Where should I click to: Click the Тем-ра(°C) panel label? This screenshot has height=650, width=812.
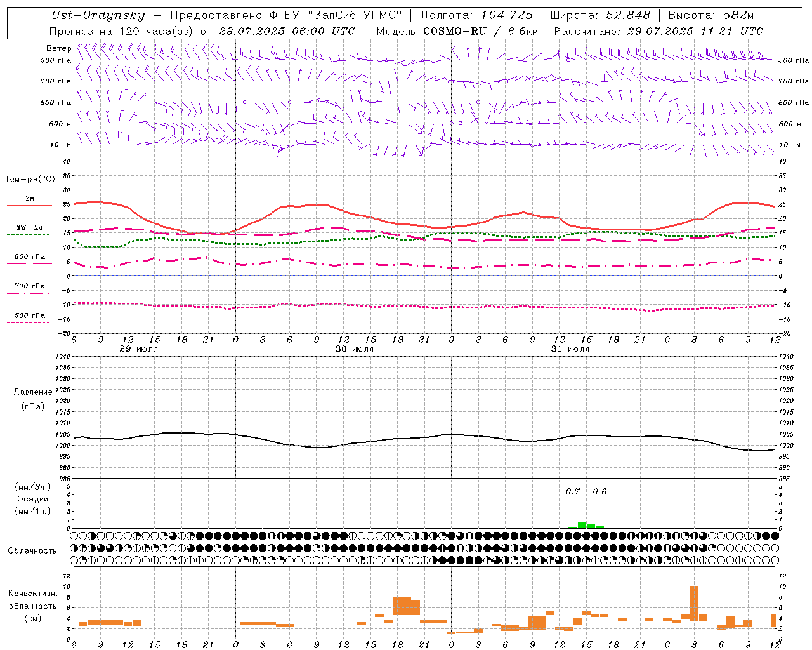pos(30,180)
